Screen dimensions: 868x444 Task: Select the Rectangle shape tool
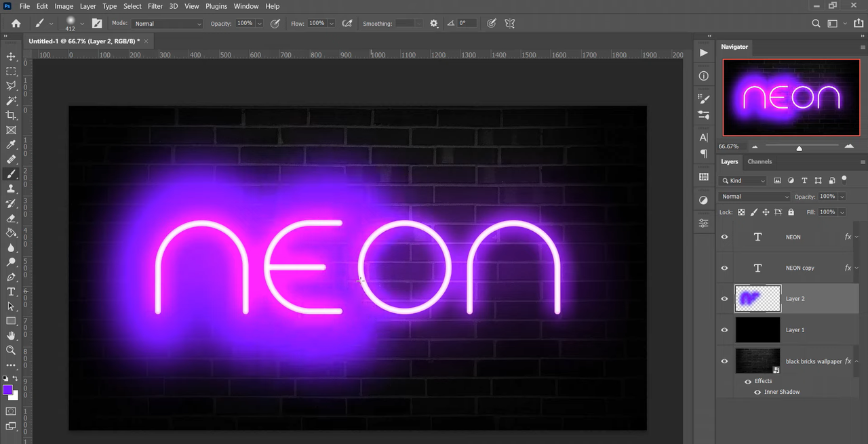pos(11,321)
